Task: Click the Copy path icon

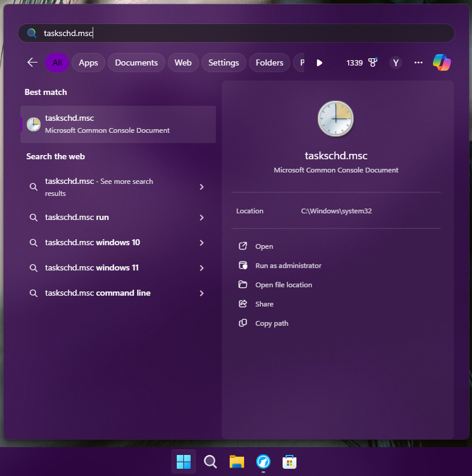Action: coord(243,323)
